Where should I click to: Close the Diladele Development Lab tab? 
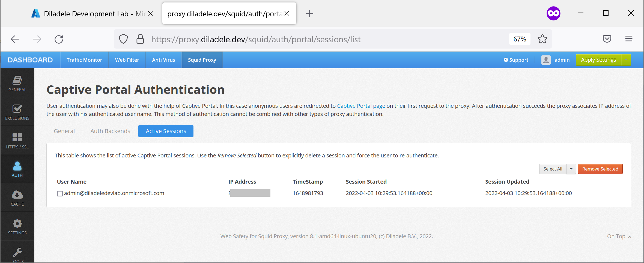[150, 13]
